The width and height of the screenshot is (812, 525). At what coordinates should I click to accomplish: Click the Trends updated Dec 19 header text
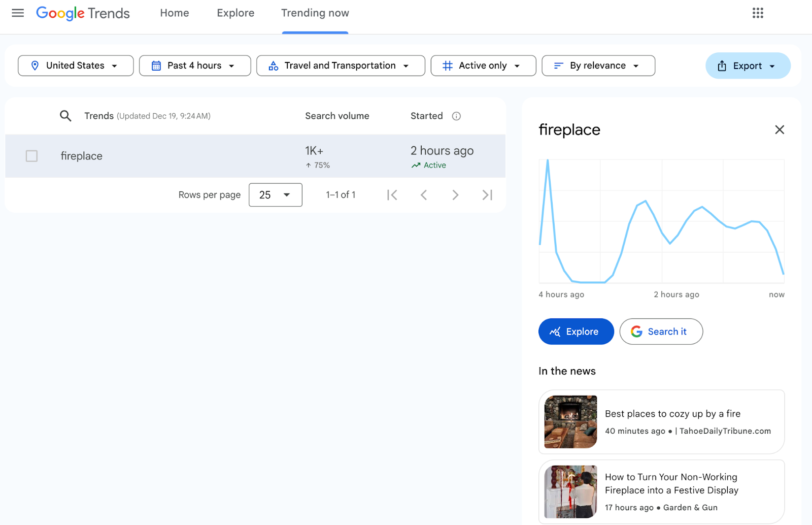[x=147, y=116]
